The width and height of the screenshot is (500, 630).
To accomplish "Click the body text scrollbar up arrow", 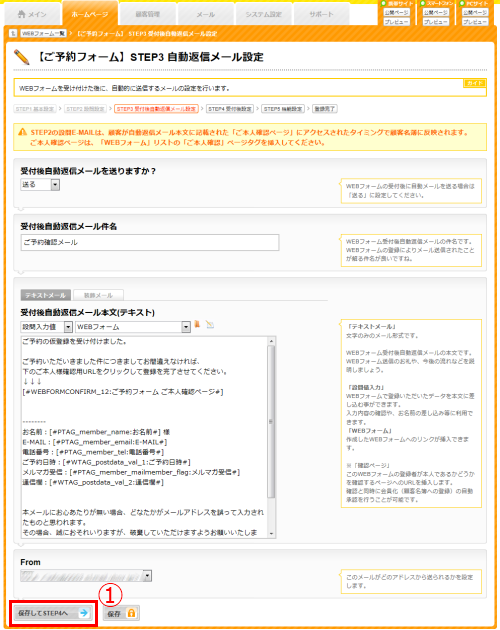I will pyautogui.click(x=271, y=341).
